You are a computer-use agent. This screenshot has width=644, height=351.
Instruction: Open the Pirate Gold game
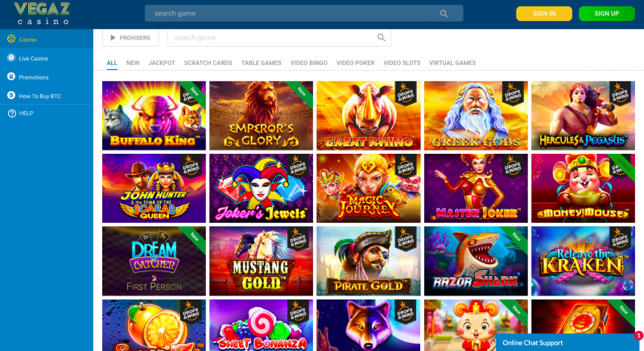click(369, 261)
